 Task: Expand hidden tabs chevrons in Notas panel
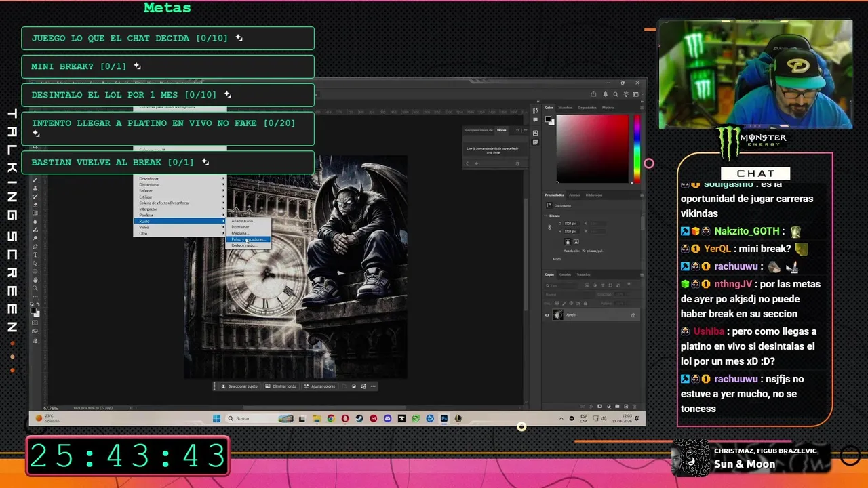point(517,130)
